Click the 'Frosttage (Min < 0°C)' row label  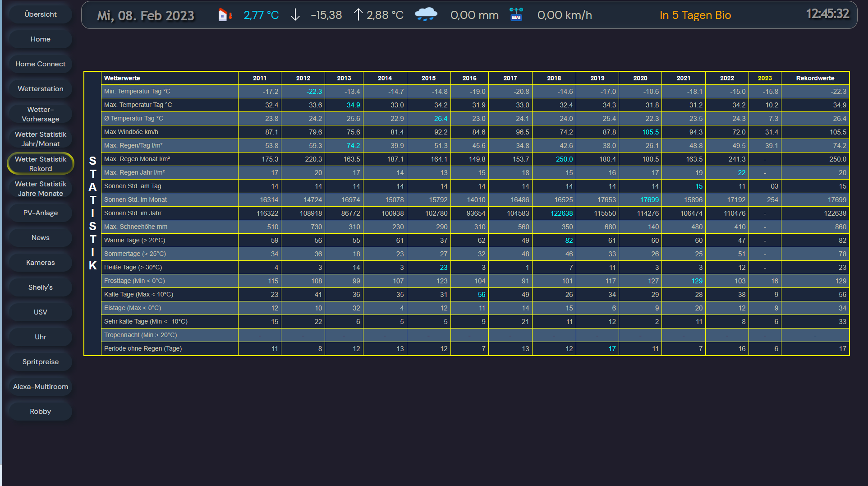point(134,281)
